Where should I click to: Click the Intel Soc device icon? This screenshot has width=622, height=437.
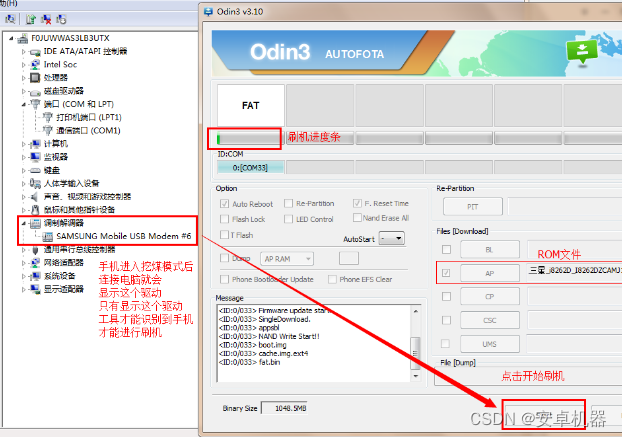pyautogui.click(x=35, y=65)
